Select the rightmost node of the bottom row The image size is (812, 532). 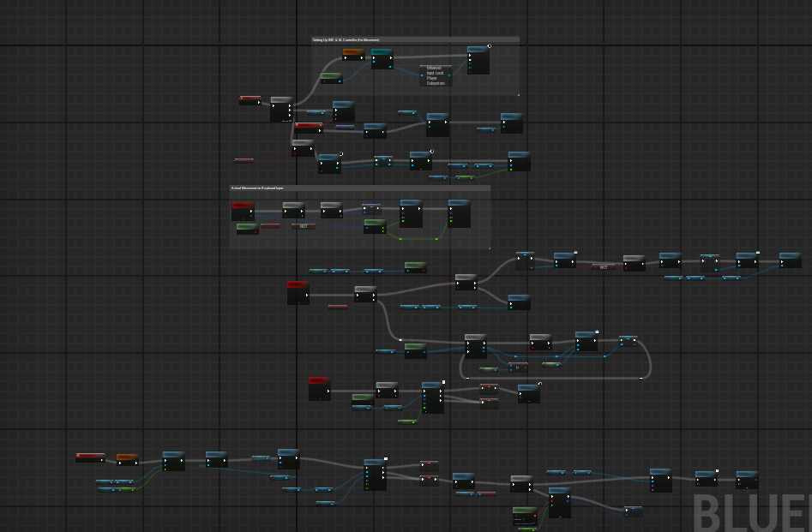point(747,479)
